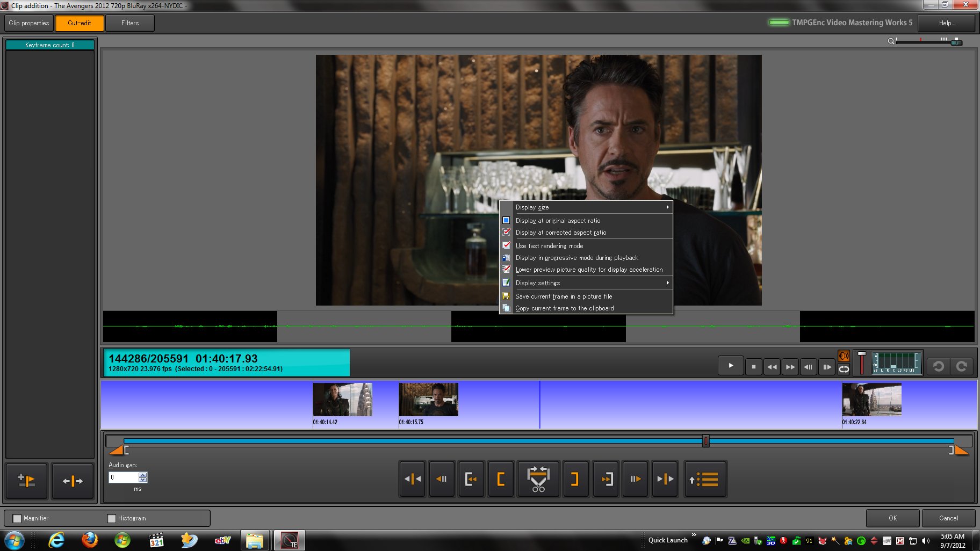This screenshot has width=980, height=551.
Task: Choose Save current frame in a picture file
Action: coord(586,296)
